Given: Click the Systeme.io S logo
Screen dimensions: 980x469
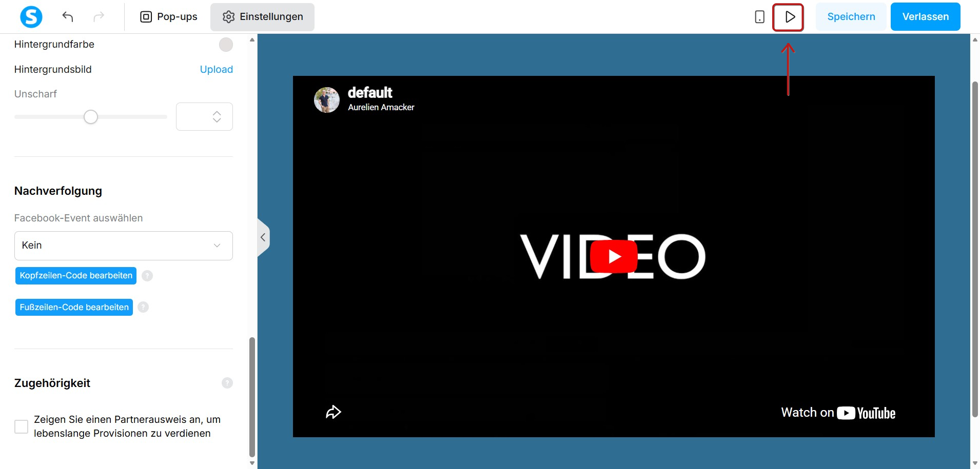Looking at the screenshot, I should coord(31,16).
